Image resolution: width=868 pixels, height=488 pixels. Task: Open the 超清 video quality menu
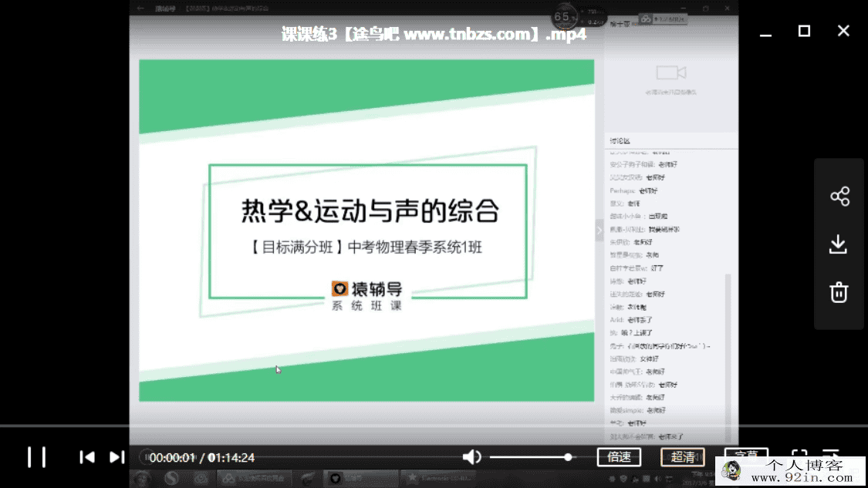coord(683,457)
